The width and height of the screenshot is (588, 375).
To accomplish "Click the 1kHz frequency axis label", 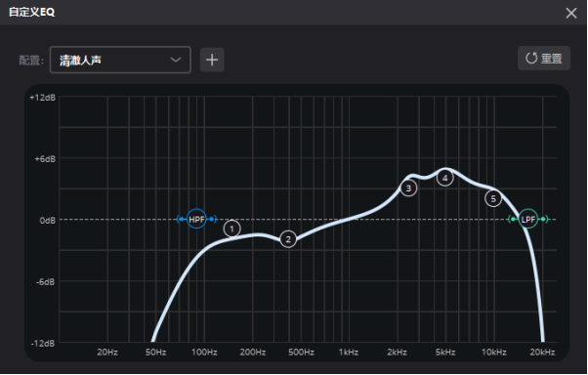I will 349,353.
